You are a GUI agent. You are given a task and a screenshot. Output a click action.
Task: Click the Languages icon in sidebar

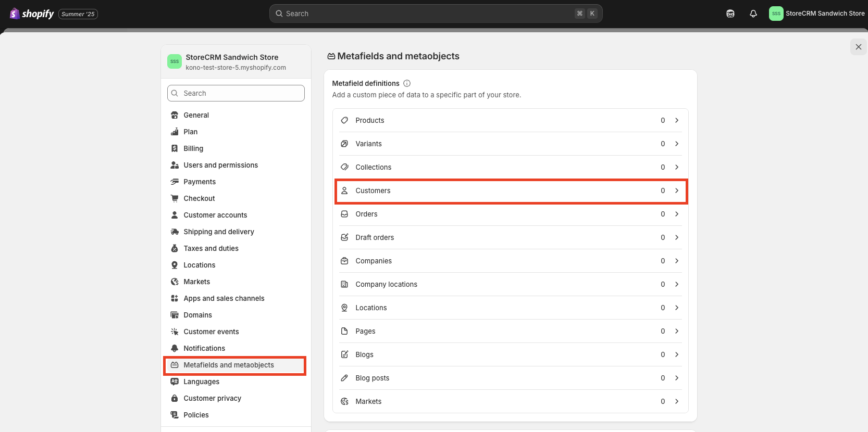175,382
